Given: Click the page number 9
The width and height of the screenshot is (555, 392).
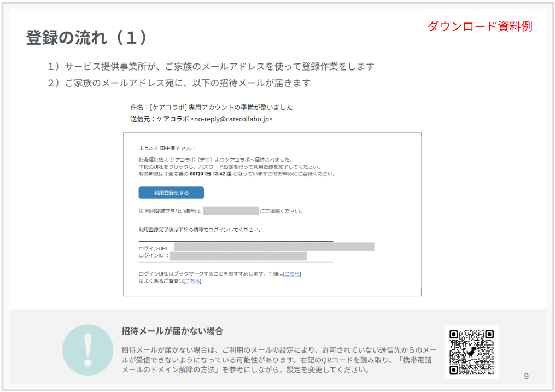Looking at the screenshot, I should [x=527, y=377].
